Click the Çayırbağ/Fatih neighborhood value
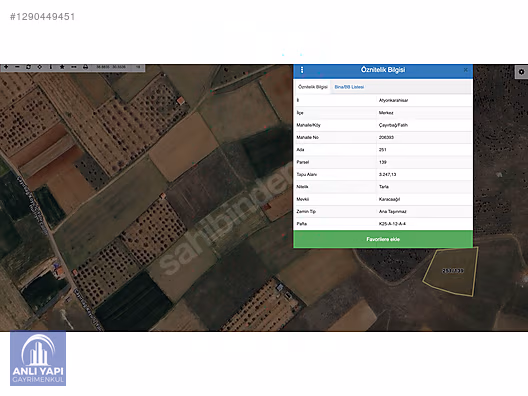Image resolution: width=528 pixels, height=396 pixels. coord(393,125)
